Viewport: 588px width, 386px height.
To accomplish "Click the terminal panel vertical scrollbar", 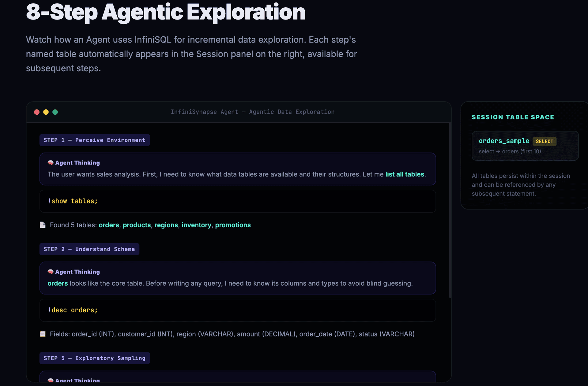I will (x=450, y=210).
